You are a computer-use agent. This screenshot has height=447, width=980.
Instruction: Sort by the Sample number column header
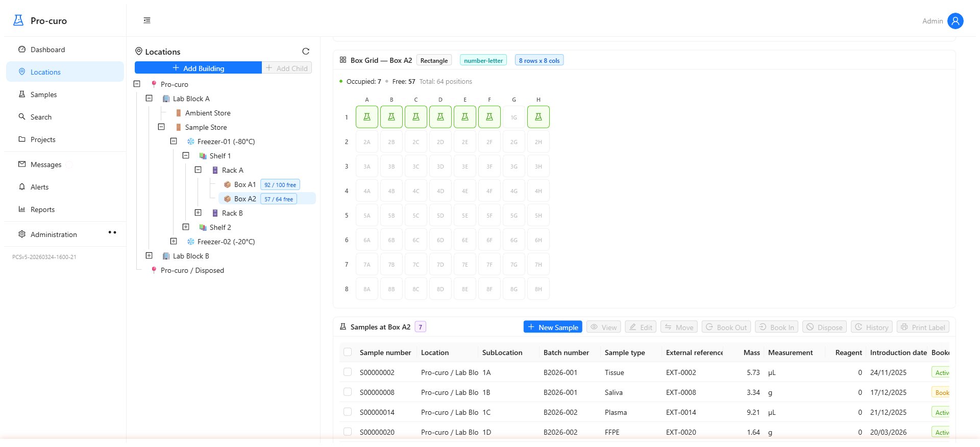pyautogui.click(x=385, y=352)
